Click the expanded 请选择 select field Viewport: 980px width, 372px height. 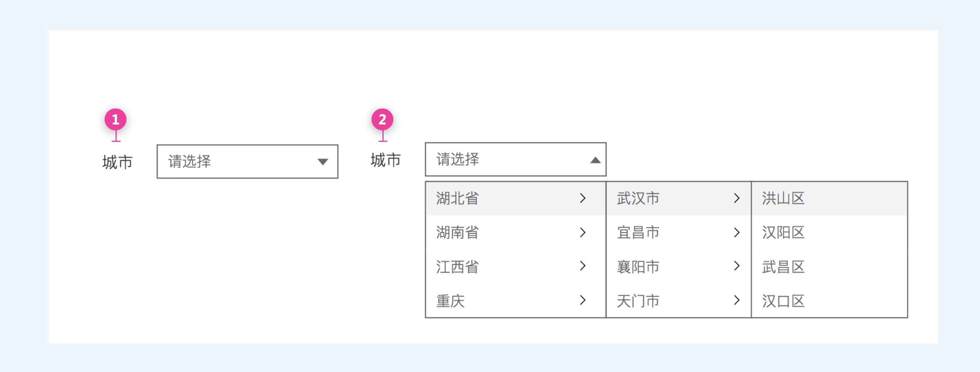click(x=510, y=160)
